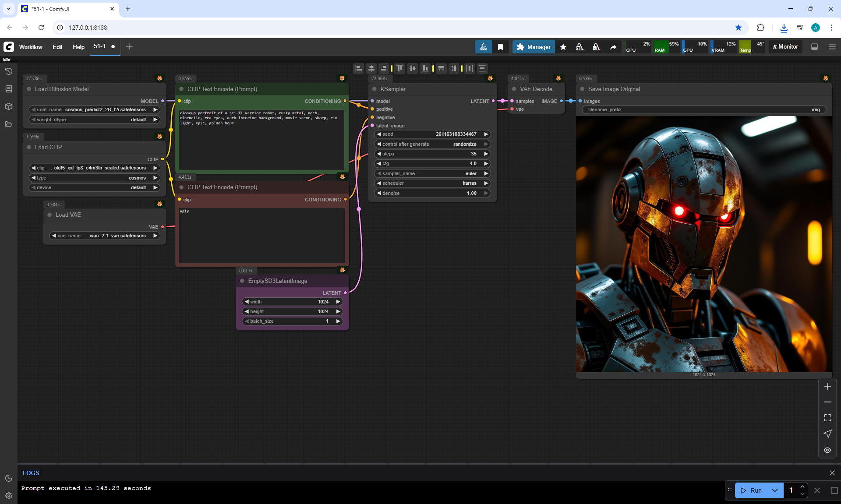The width and height of the screenshot is (841, 504).
Task: Toggle the bottom panel icon
Action: click(x=814, y=47)
